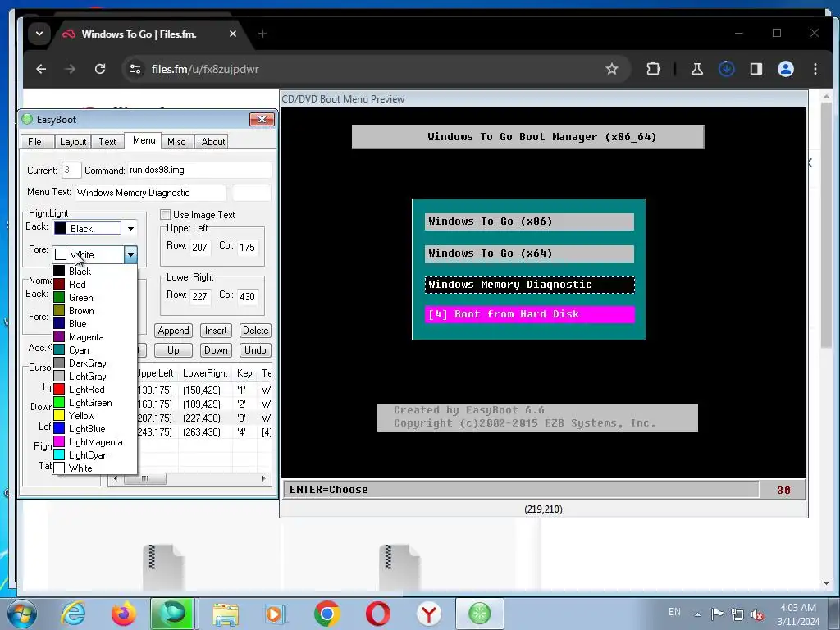The height and width of the screenshot is (630, 840).
Task: Click Upper Left Row field
Action: tap(199, 247)
